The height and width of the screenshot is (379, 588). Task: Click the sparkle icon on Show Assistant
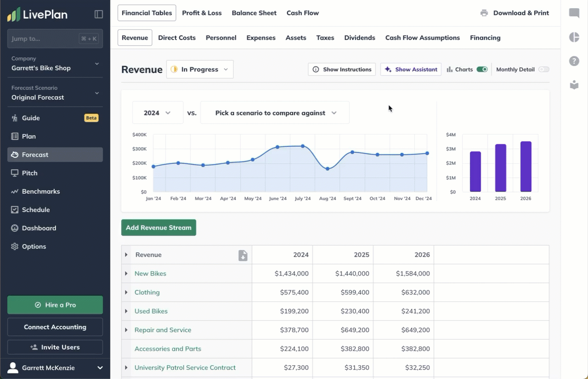(x=388, y=69)
